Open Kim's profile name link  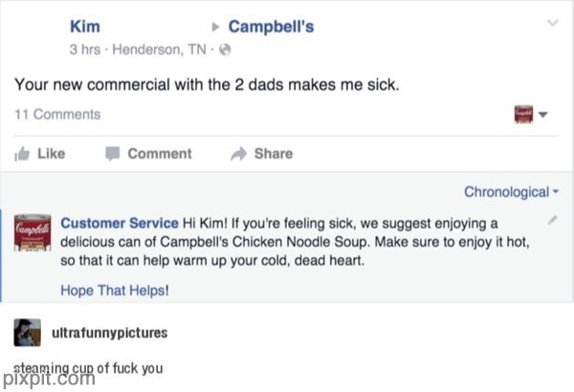85,27
